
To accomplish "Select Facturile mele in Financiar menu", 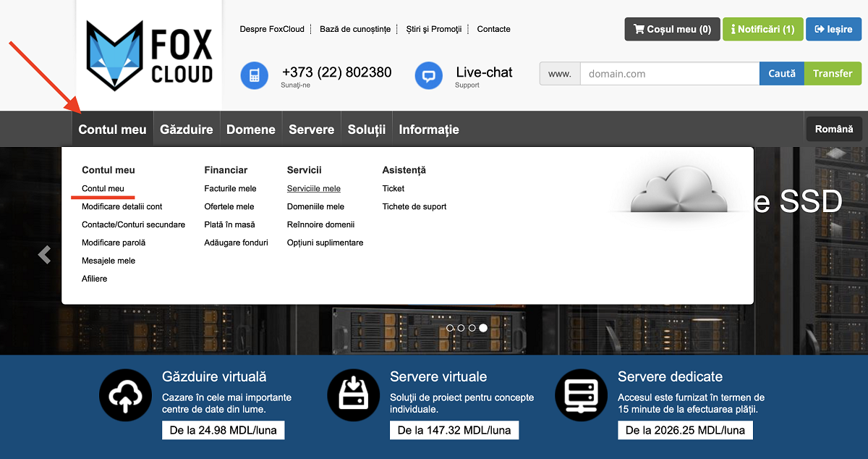I will click(230, 188).
